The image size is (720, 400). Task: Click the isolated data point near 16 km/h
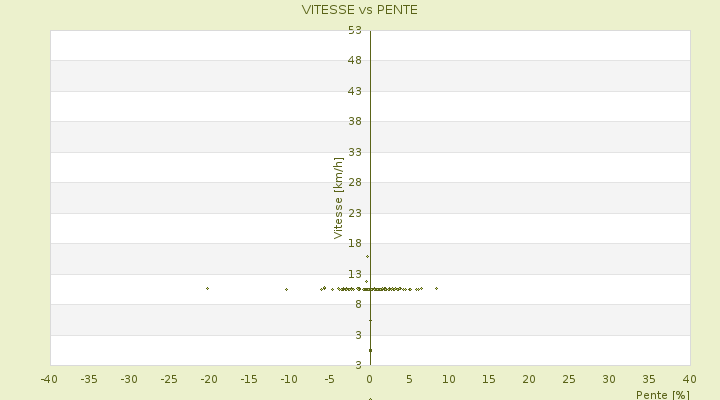(367, 256)
